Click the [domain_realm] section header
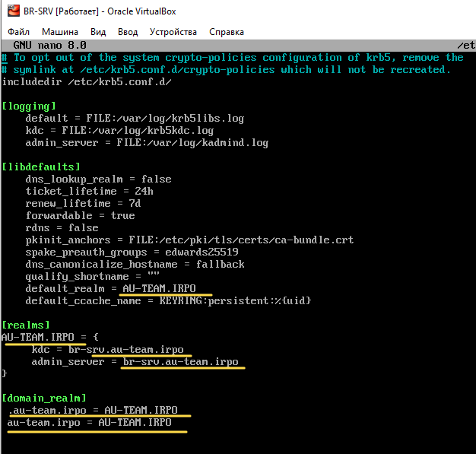This screenshot has width=476, height=454. (44, 398)
